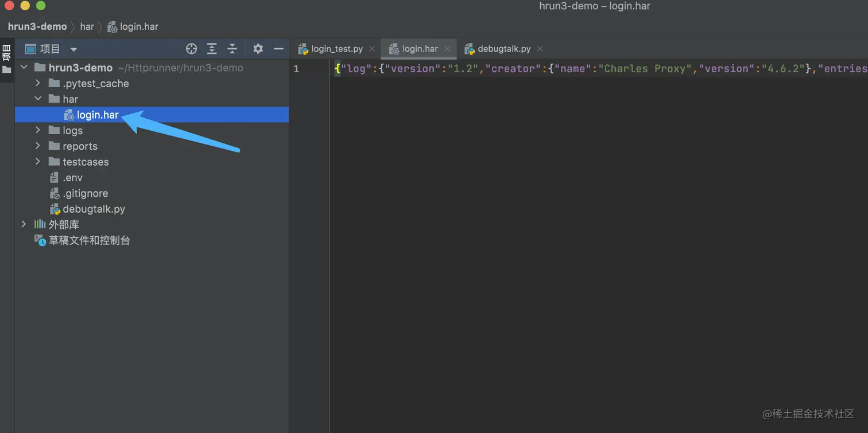Viewport: 868px width, 433px height.
Task: Select the testcases folder row
Action: click(152, 162)
